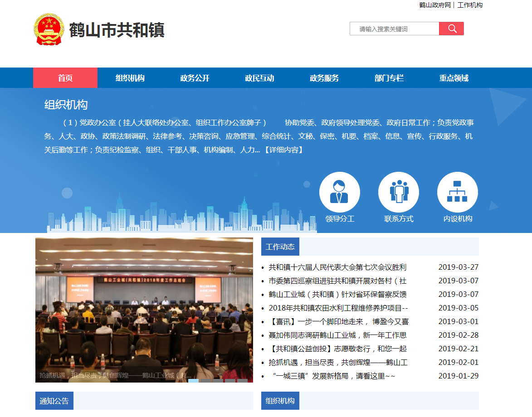Open the 政务服务 navigation item

coord(324,78)
